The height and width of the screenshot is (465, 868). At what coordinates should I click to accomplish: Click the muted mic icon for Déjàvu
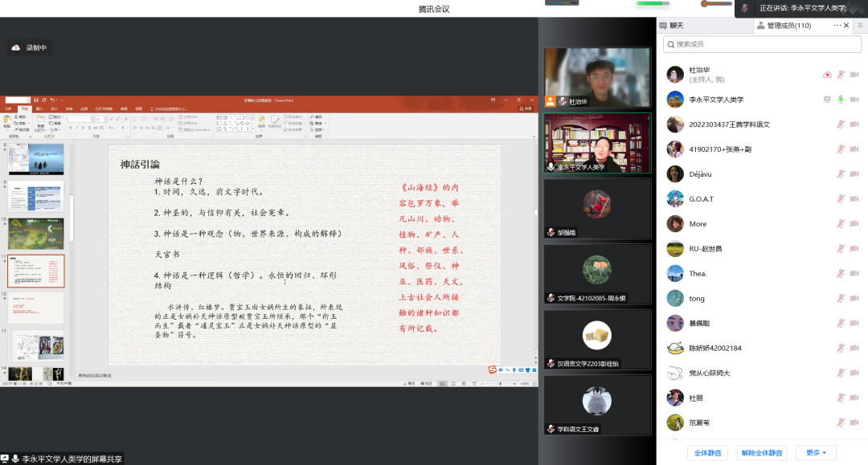[841, 174]
